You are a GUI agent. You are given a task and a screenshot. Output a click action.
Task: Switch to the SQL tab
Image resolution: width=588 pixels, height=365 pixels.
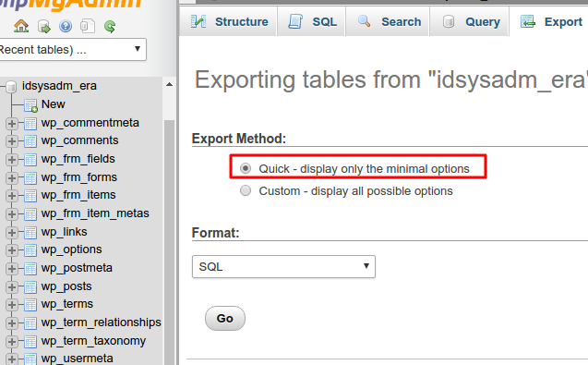pyautogui.click(x=312, y=22)
